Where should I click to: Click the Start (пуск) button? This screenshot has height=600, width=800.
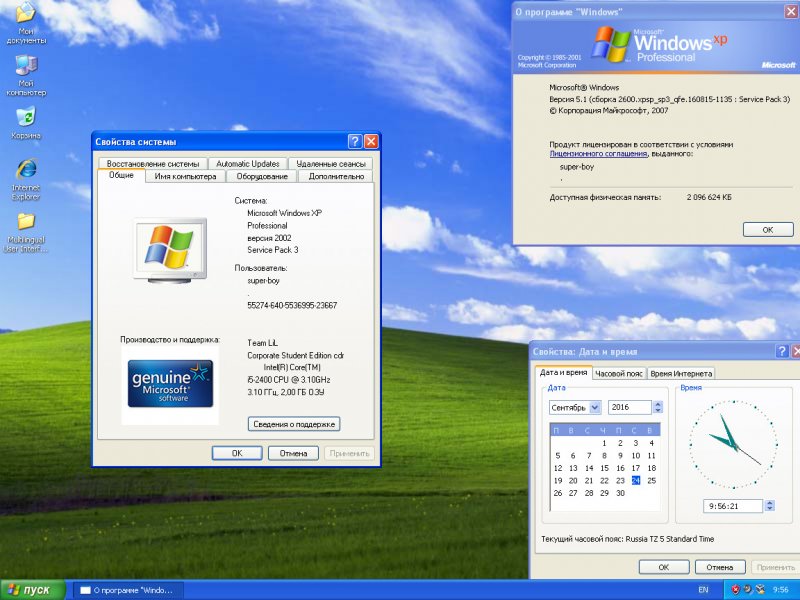coord(33,590)
